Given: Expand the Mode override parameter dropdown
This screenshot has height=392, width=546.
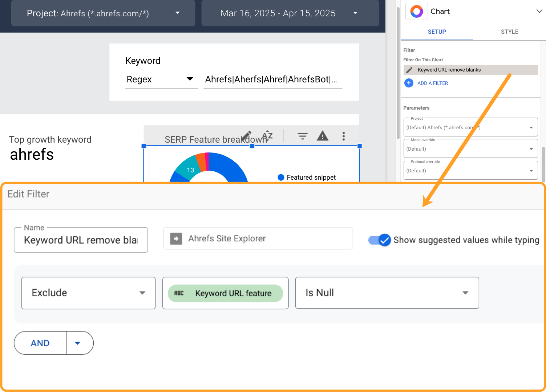Looking at the screenshot, I should [x=531, y=148].
